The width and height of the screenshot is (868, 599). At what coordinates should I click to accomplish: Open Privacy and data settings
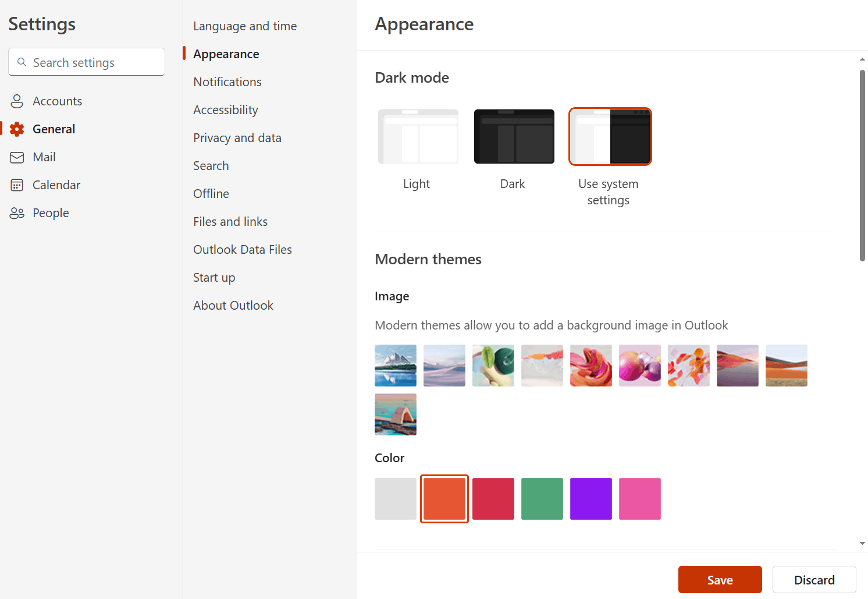click(x=237, y=137)
